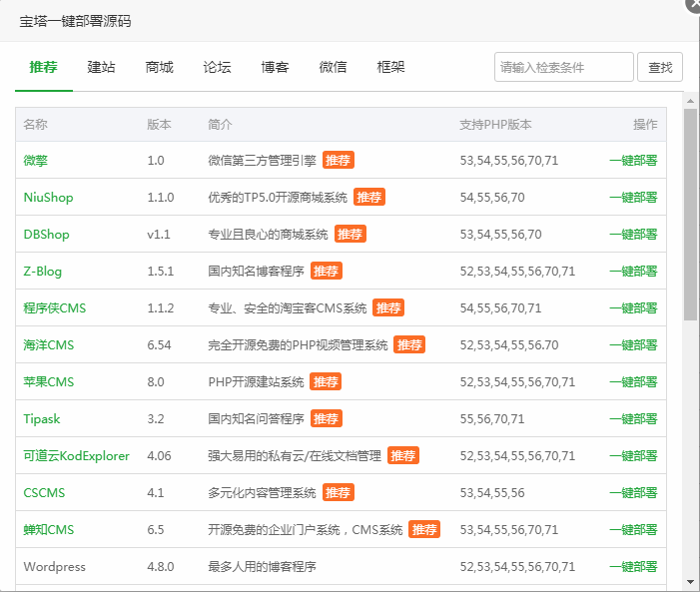Open the Tipask source link

click(42, 419)
